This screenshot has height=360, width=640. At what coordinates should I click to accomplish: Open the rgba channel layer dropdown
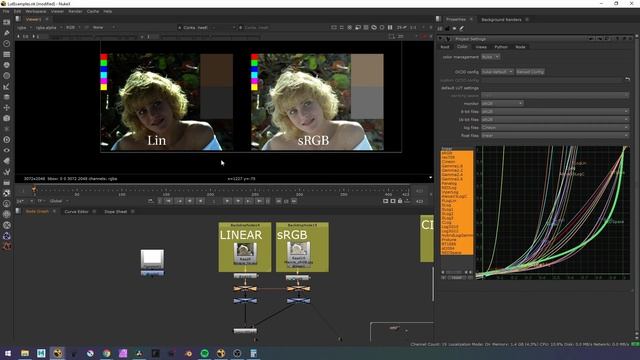(x=23, y=27)
